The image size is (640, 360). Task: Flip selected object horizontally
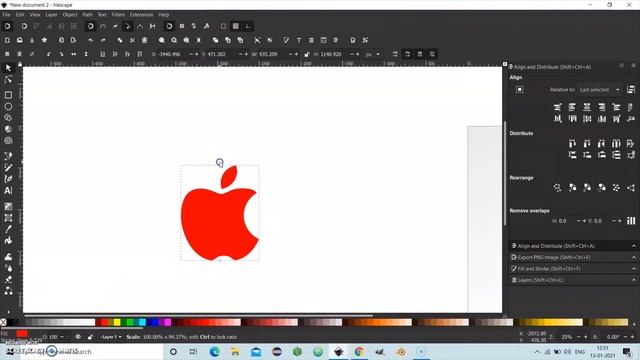pyautogui.click(x=73, y=54)
